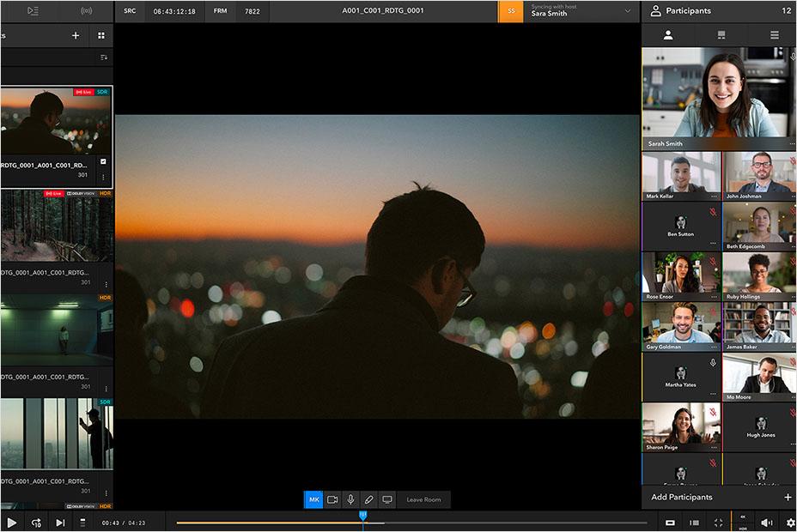The height and width of the screenshot is (532, 797).
Task: Switch to the participant list view tab
Action: [x=774, y=34]
